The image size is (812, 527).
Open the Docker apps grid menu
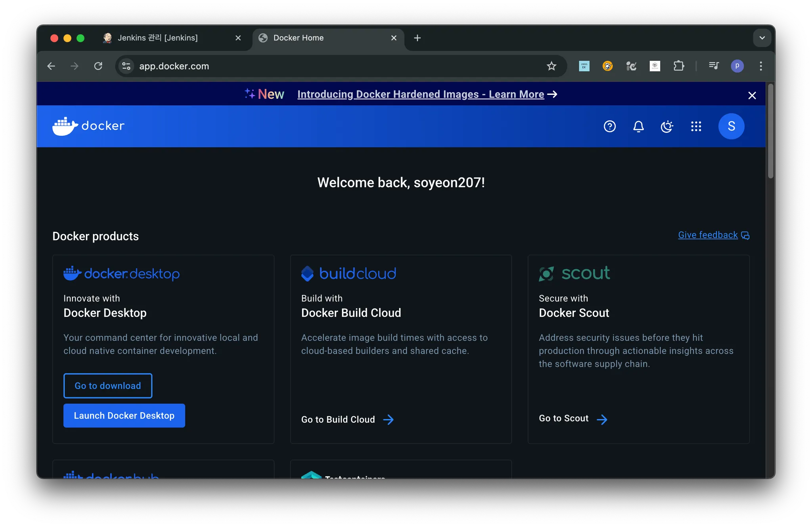(x=696, y=126)
